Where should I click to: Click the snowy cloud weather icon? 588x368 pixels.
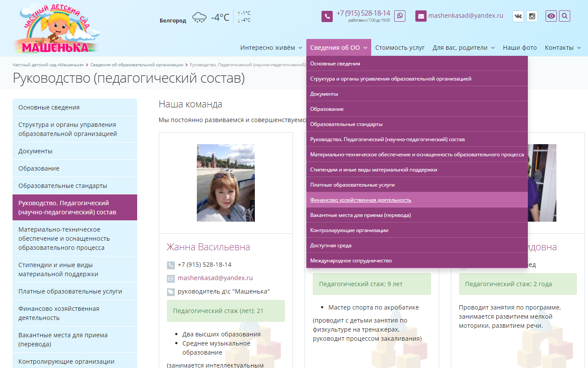199,17
